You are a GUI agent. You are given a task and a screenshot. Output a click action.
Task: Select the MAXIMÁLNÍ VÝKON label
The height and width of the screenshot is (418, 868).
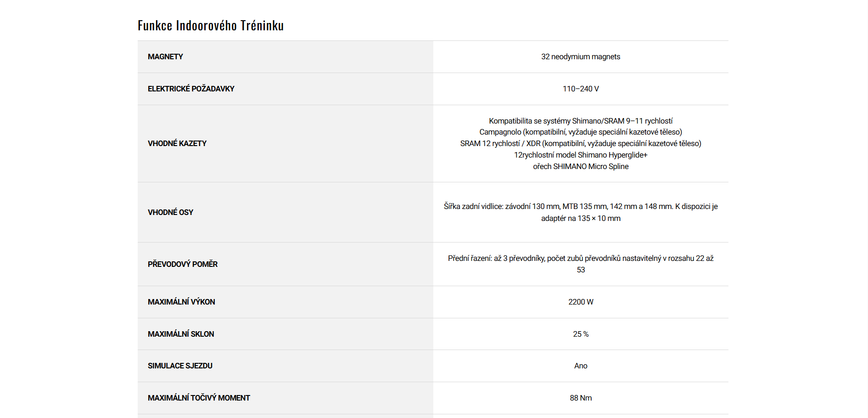point(181,302)
